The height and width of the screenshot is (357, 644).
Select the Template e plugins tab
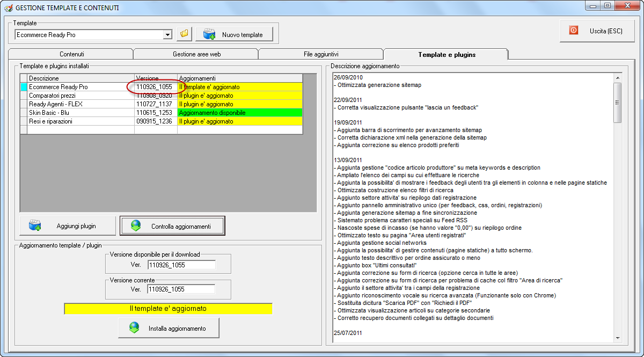click(x=447, y=54)
